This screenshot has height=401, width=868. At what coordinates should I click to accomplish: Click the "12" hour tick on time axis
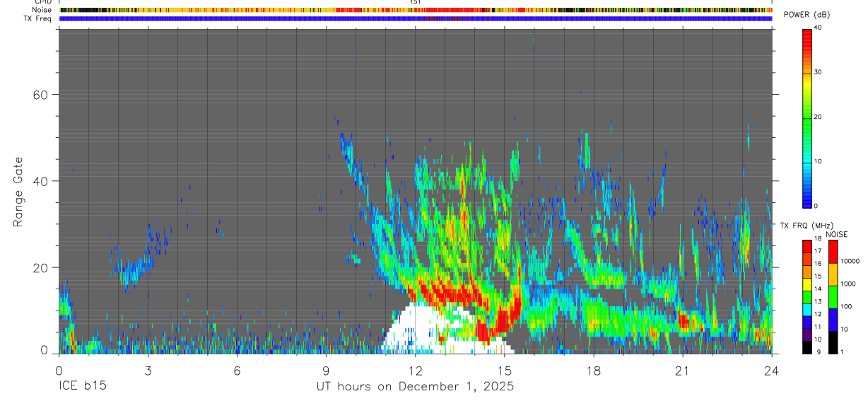pos(415,371)
